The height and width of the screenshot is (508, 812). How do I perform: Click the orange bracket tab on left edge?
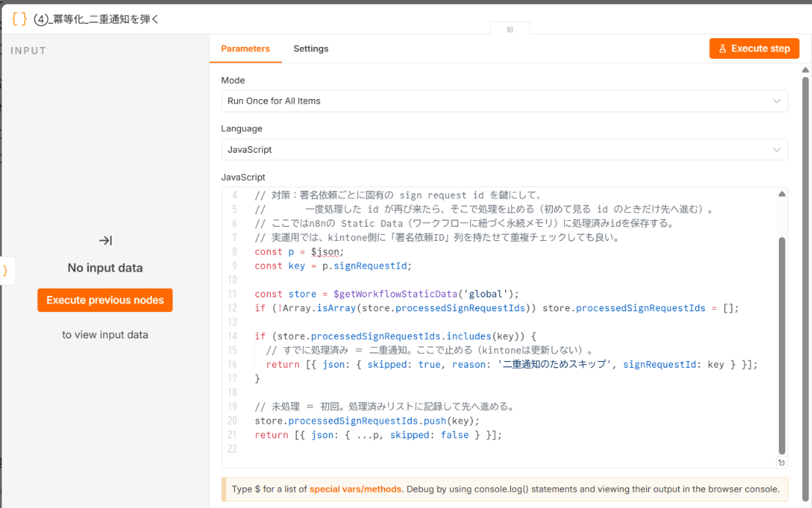(x=6, y=270)
